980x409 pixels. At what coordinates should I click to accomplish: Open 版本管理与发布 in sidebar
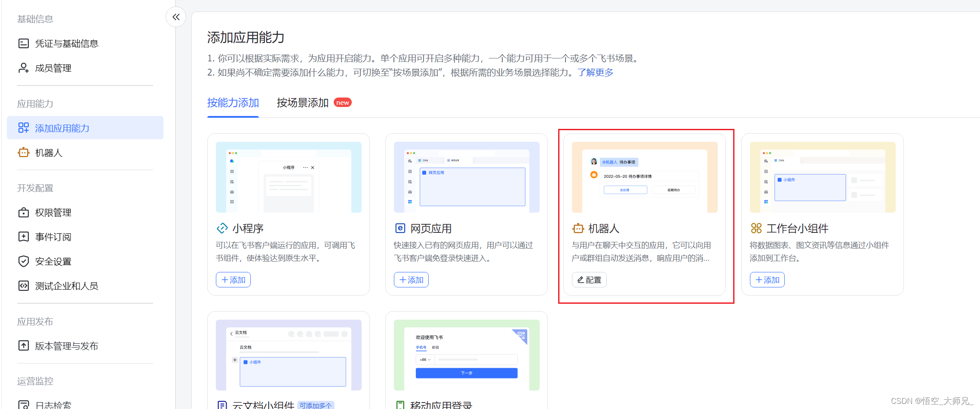pyautogui.click(x=85, y=345)
